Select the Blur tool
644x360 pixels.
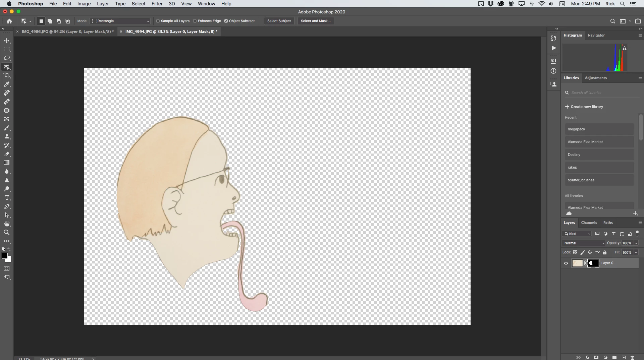(x=7, y=171)
